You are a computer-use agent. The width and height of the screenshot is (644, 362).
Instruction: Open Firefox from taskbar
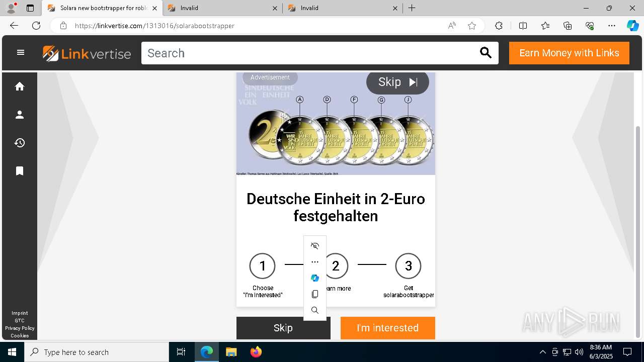tap(256, 352)
